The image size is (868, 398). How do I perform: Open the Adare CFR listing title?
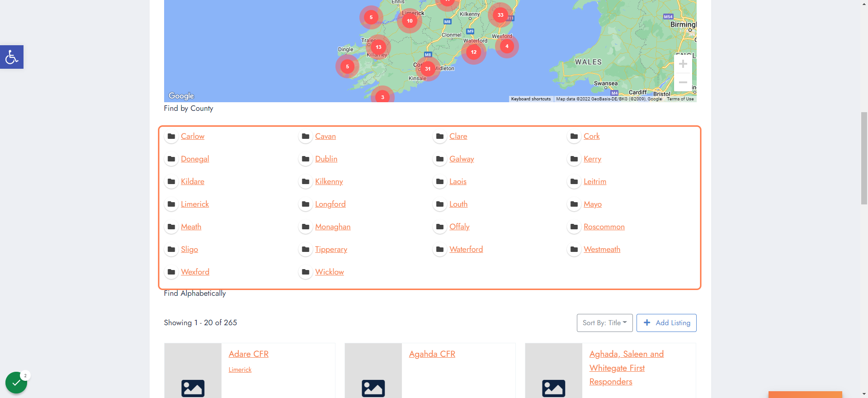[x=249, y=354]
